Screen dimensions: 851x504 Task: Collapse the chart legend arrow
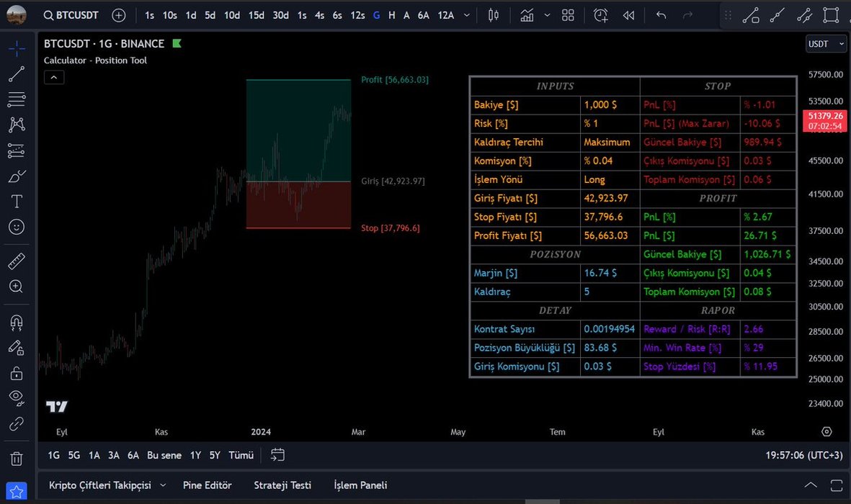coord(54,77)
